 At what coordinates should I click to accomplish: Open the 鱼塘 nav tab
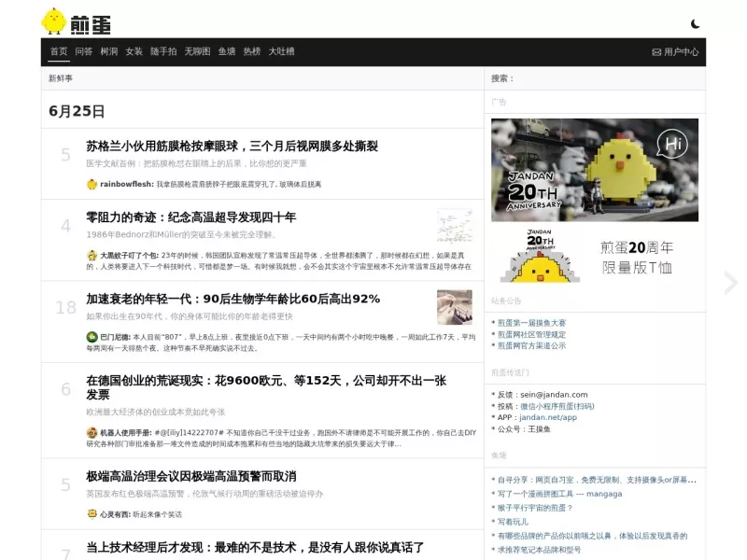pyautogui.click(x=227, y=51)
